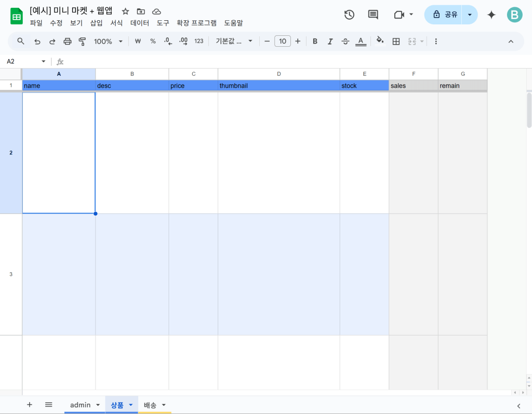
Task: Click the font size input field
Action: point(282,42)
